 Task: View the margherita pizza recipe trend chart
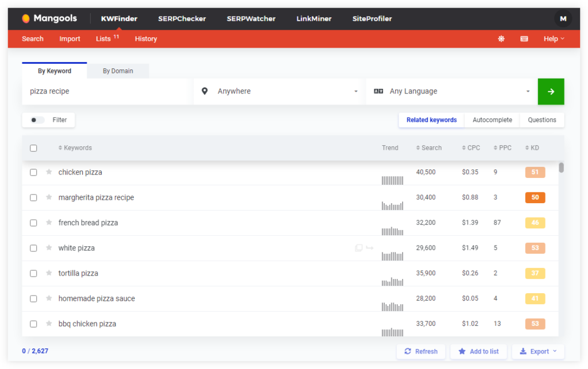(392, 205)
